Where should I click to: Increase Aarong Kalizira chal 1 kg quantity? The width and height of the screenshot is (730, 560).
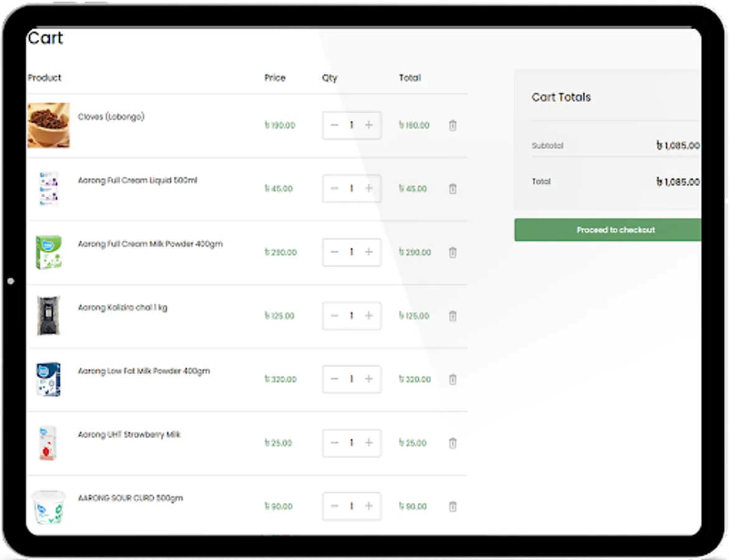pyautogui.click(x=368, y=315)
